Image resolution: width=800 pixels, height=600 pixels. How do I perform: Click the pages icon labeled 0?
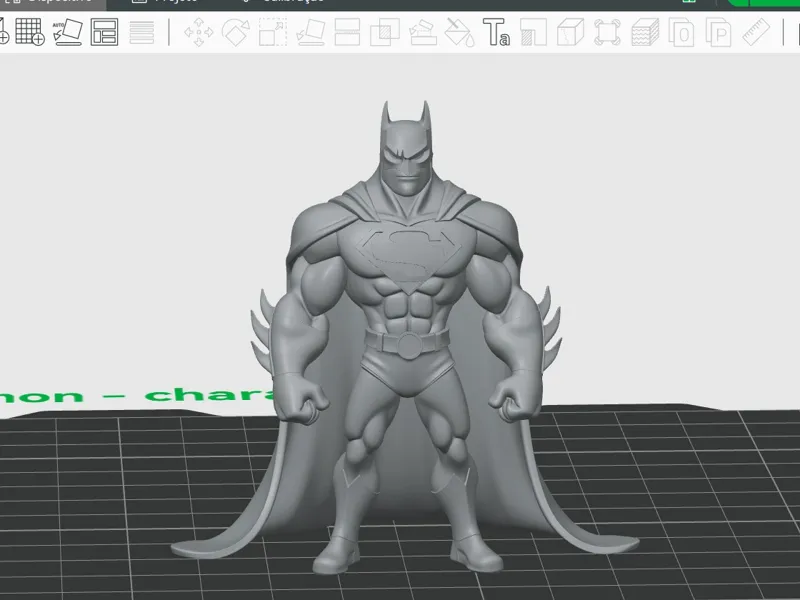[682, 32]
